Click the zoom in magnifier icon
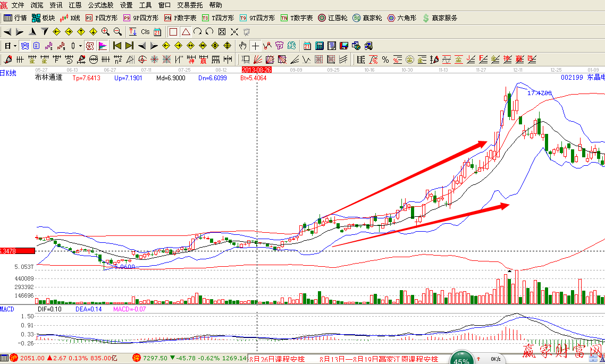Image resolution: width=605 pixels, height=364 pixels. [x=105, y=31]
